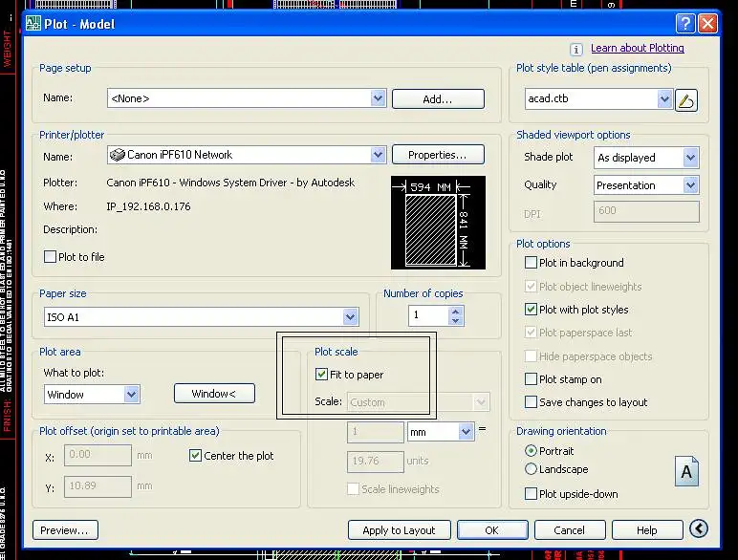Increase the number of copies with up arrow

[x=456, y=311]
